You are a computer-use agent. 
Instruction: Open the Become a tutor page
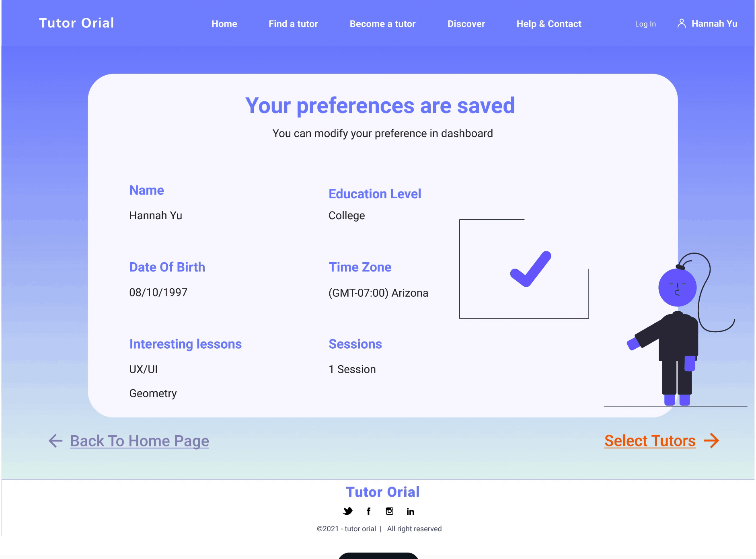coord(382,24)
